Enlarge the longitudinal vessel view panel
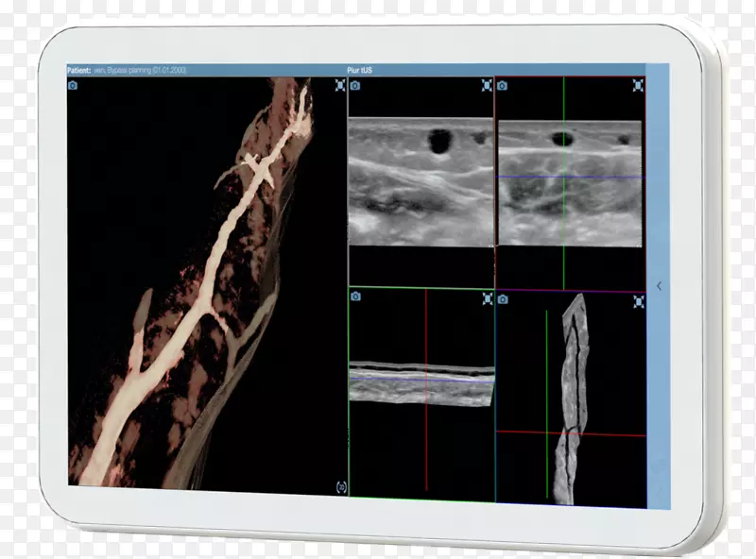Viewport: 756px width, 559px height. (488, 298)
